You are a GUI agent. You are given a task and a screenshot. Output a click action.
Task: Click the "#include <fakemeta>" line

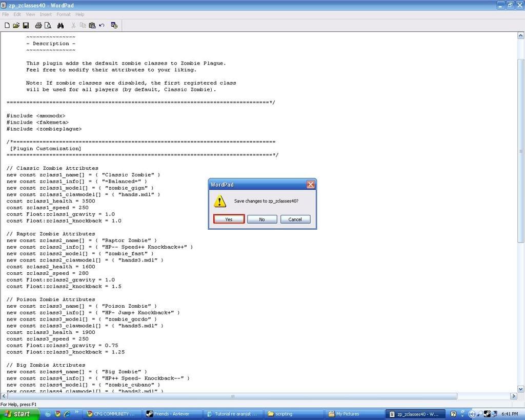click(37, 123)
